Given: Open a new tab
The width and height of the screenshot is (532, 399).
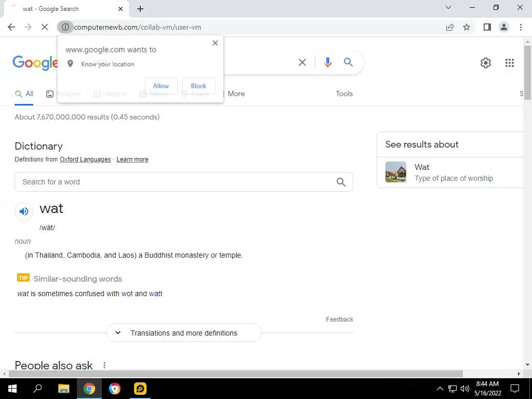Looking at the screenshot, I should coord(140,9).
